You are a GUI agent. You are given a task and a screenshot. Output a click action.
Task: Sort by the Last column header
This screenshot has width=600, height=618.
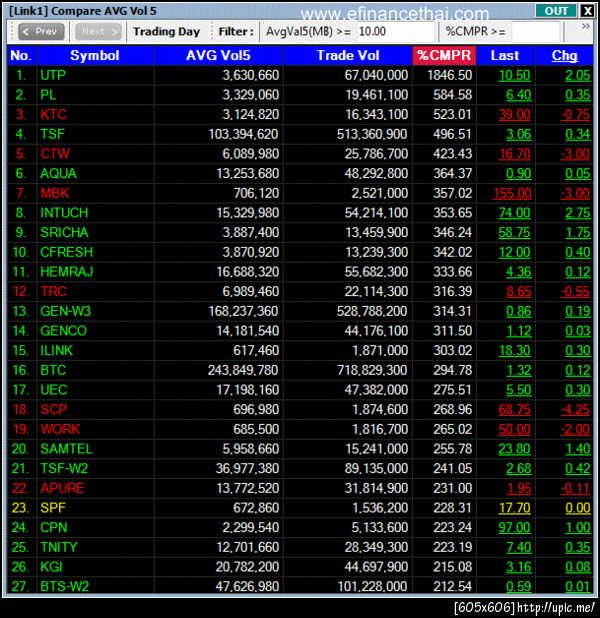pos(505,56)
